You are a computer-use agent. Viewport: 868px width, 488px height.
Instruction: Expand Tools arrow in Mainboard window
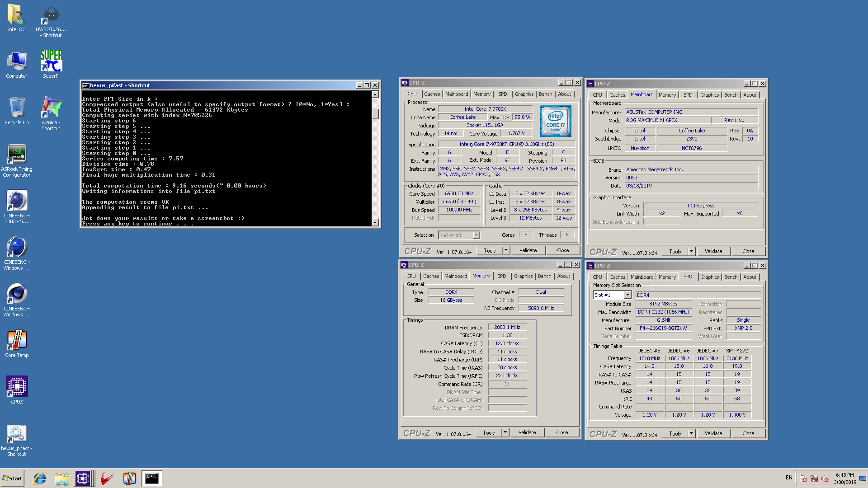(x=691, y=251)
